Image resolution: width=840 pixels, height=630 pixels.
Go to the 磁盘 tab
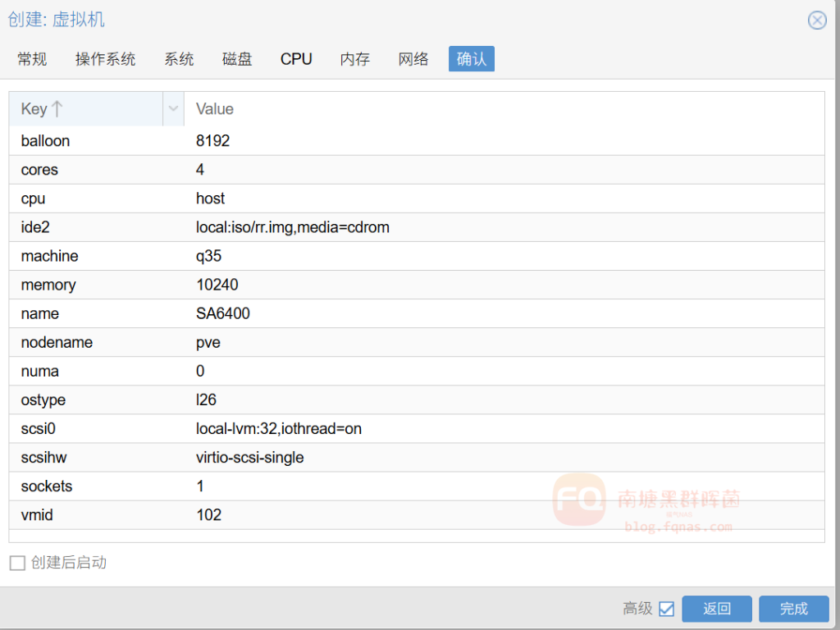tap(237, 59)
